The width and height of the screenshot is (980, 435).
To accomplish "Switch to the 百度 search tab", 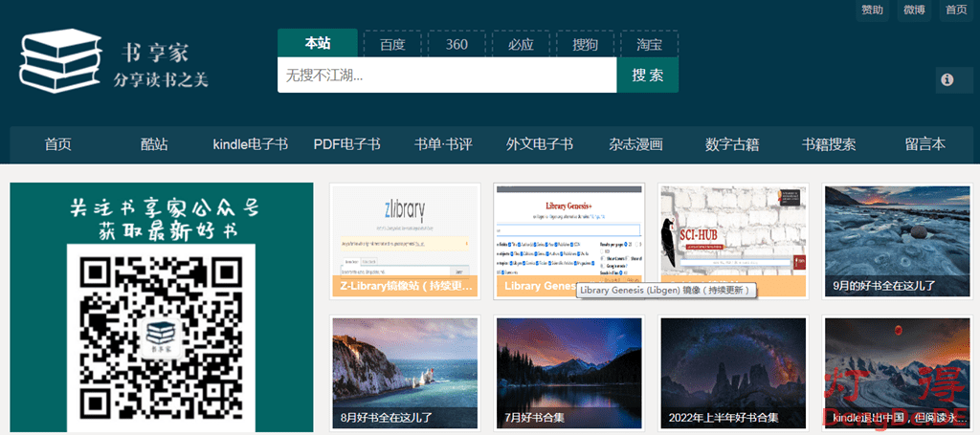I will pyautogui.click(x=392, y=44).
